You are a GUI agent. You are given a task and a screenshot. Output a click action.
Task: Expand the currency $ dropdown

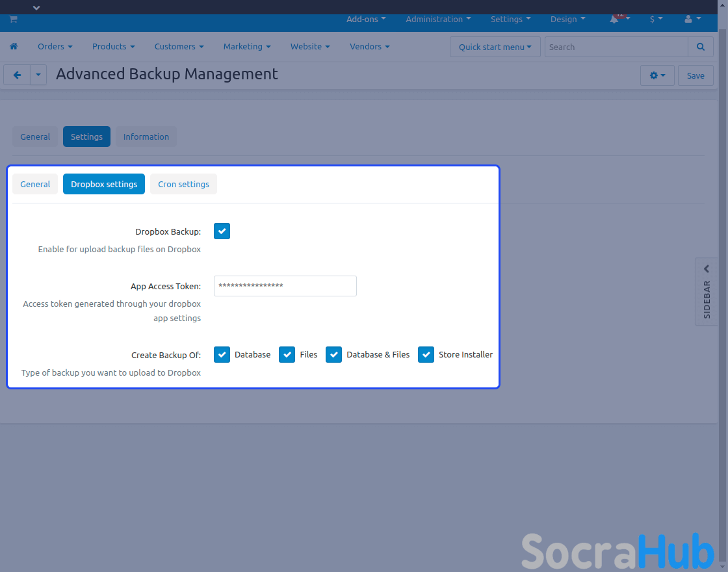click(656, 19)
